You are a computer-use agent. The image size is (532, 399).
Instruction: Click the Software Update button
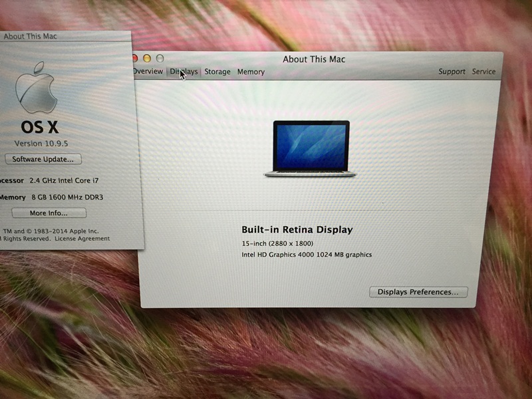click(43, 159)
